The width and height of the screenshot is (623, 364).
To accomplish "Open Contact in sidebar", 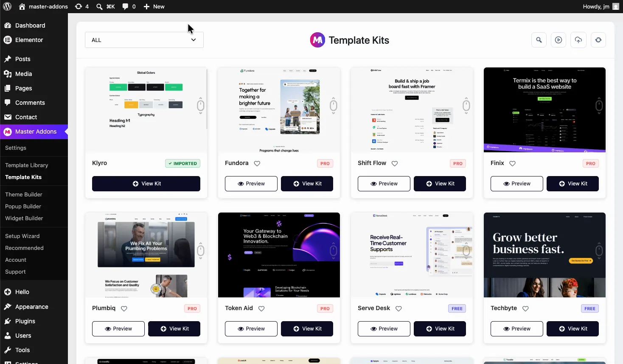I will tap(34, 117).
